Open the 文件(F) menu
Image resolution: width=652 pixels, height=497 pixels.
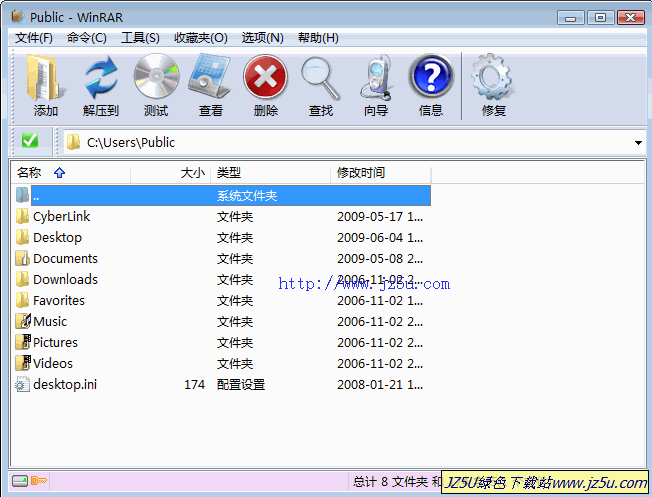(x=34, y=38)
